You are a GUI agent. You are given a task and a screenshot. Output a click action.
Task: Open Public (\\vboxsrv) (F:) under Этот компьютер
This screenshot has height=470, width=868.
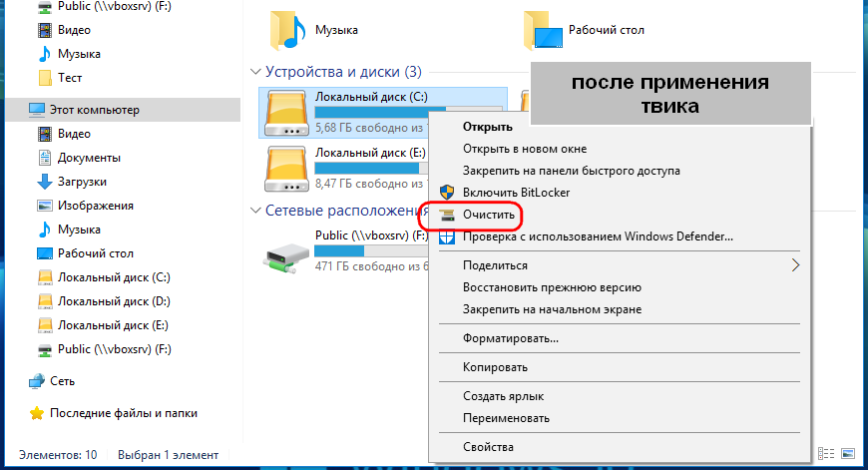[114, 349]
